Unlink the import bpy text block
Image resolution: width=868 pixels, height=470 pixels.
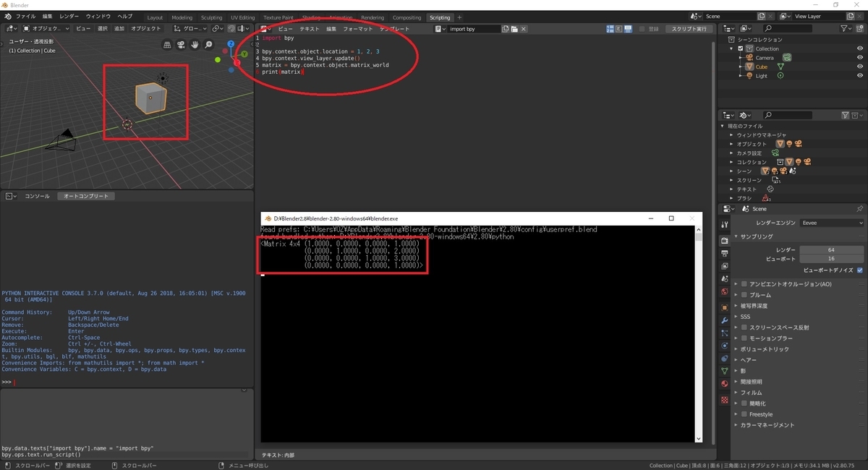pyautogui.click(x=523, y=29)
